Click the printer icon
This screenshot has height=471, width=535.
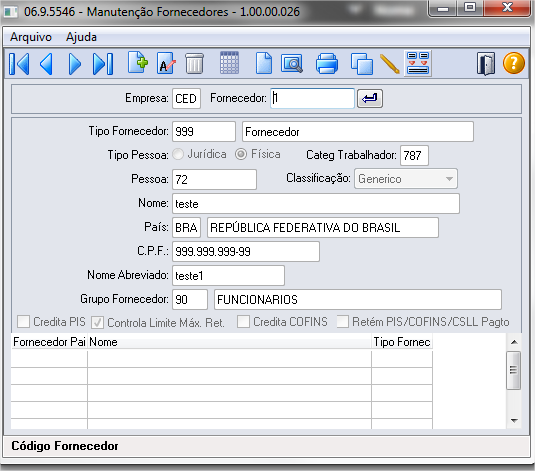pos(327,63)
